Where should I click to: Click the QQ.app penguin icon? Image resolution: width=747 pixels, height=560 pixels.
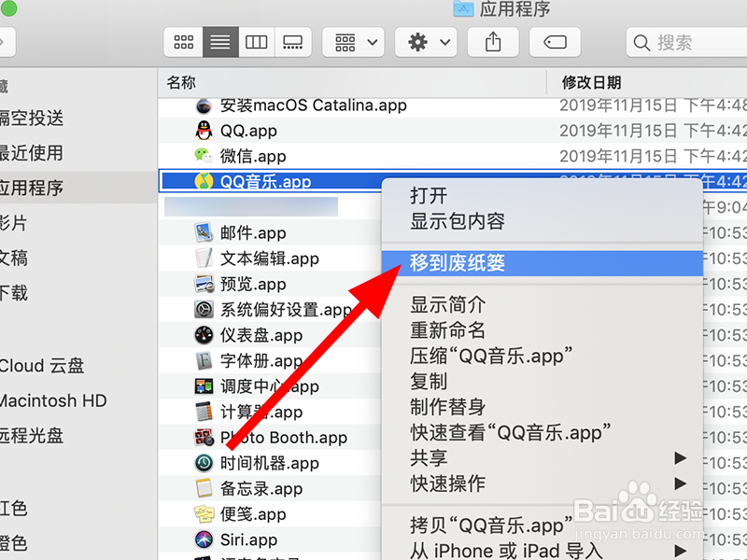coord(204,131)
